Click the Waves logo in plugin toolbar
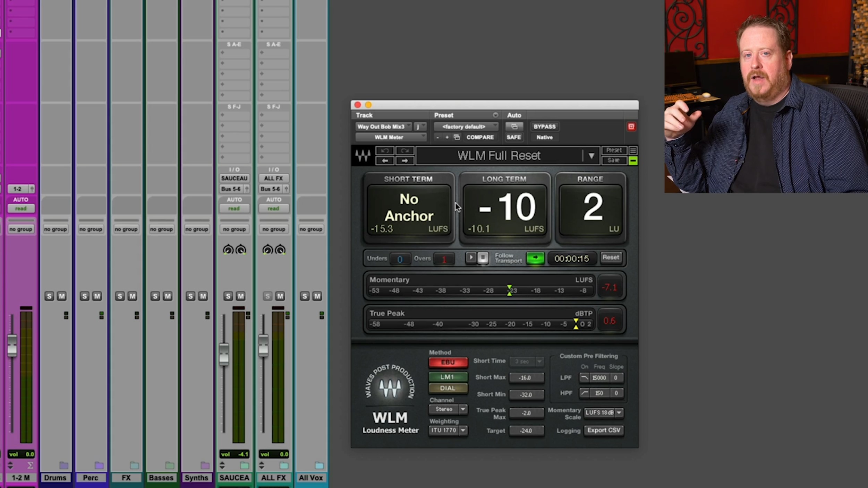 click(363, 156)
